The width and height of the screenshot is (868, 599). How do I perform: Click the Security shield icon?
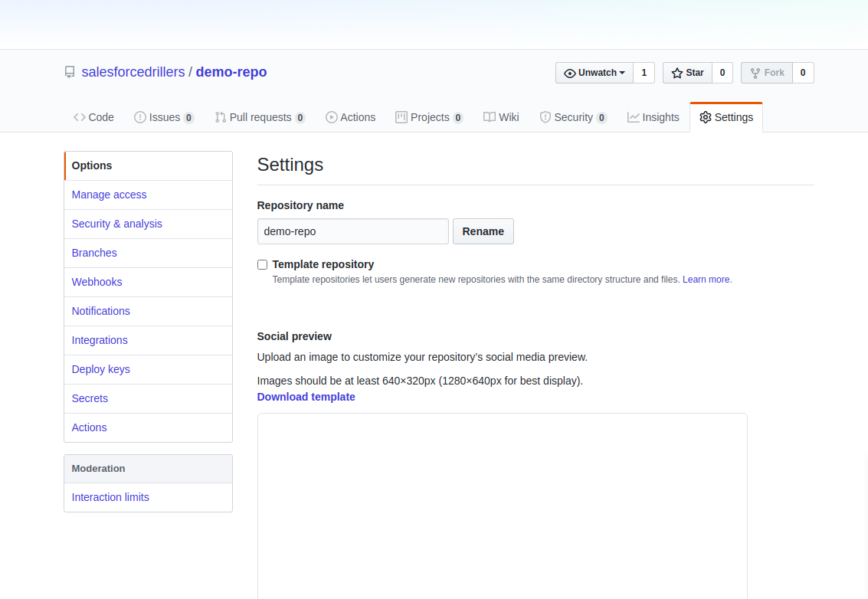pos(545,116)
